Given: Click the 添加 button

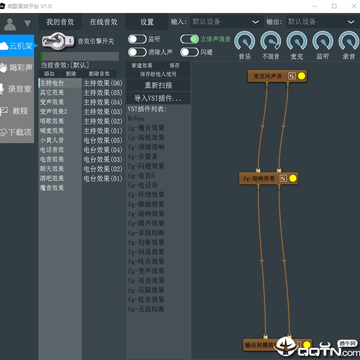Looking at the screenshot, I should [49, 74].
